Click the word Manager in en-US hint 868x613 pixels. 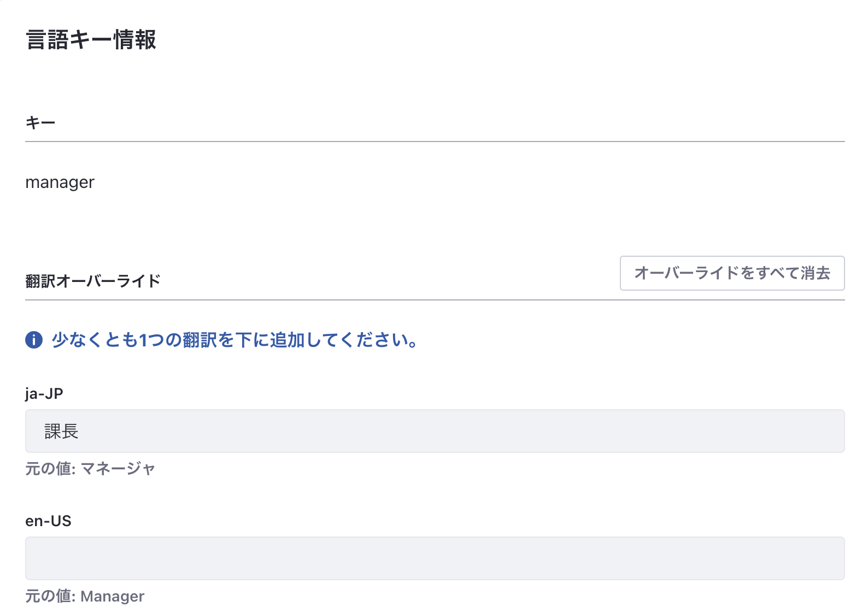112,596
